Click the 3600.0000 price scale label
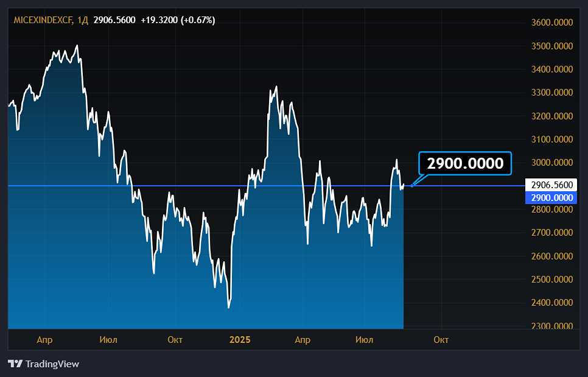 point(552,23)
